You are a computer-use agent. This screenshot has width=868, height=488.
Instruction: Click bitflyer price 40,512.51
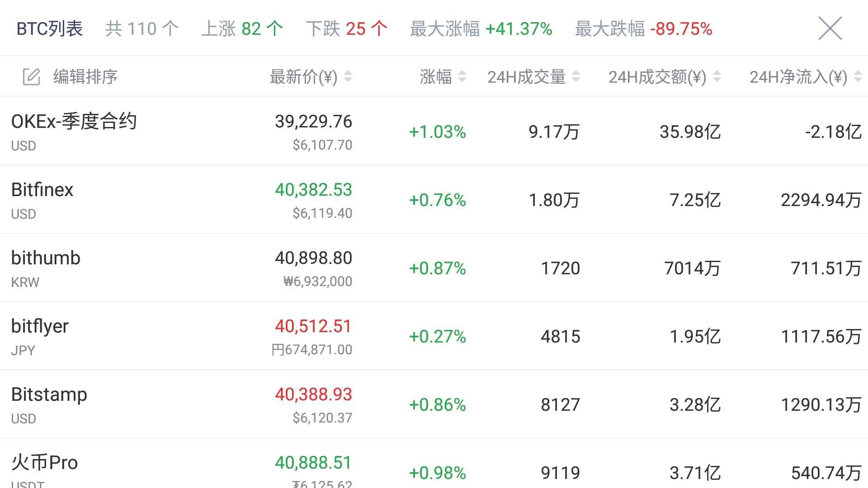[x=313, y=326]
